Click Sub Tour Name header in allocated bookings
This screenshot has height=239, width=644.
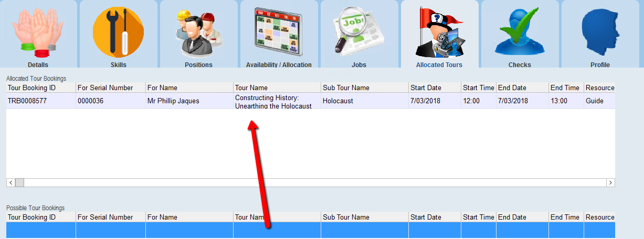346,88
